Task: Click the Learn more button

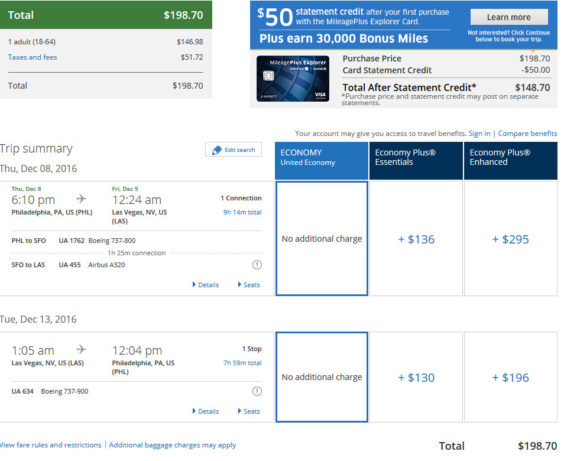Action: click(509, 17)
